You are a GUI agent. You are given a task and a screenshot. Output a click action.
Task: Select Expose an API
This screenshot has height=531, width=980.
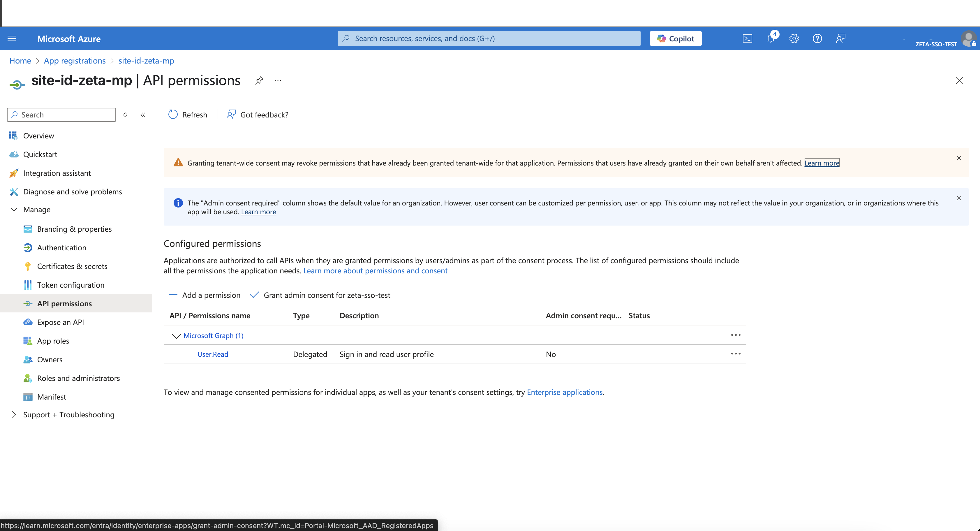point(61,322)
